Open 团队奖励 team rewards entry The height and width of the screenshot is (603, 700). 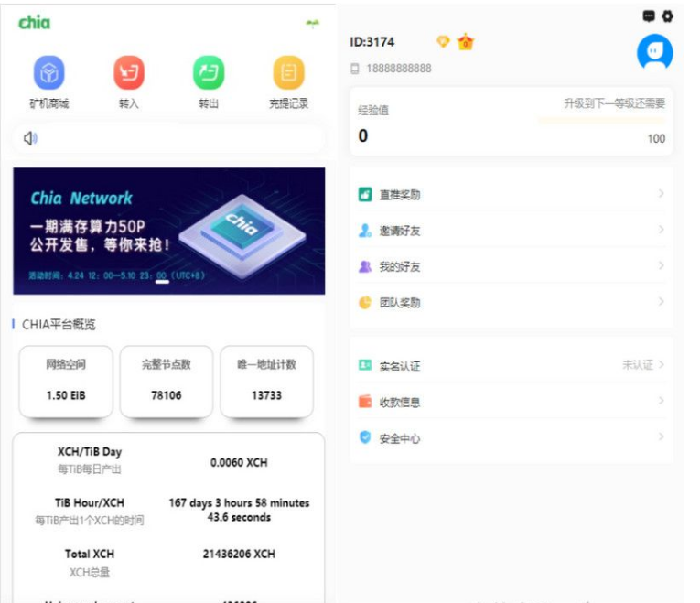(x=400, y=302)
